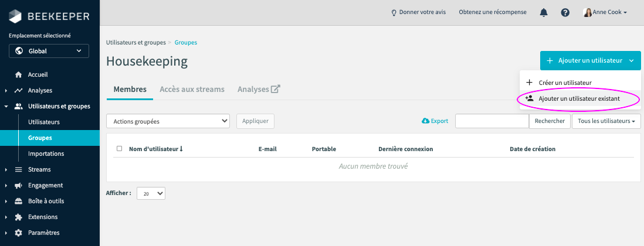This screenshot has height=246, width=644.
Task: Click the add-person icon in dropdown menu
Action: (530, 98)
